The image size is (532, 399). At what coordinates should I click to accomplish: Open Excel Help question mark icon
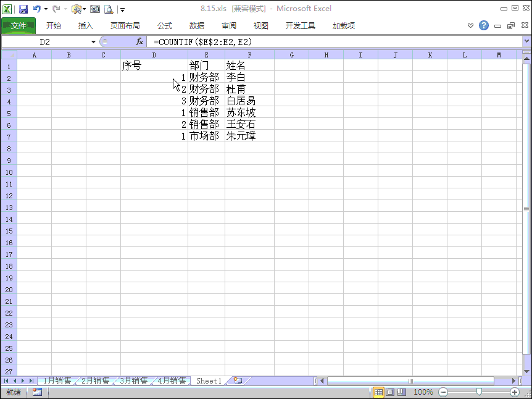484,25
